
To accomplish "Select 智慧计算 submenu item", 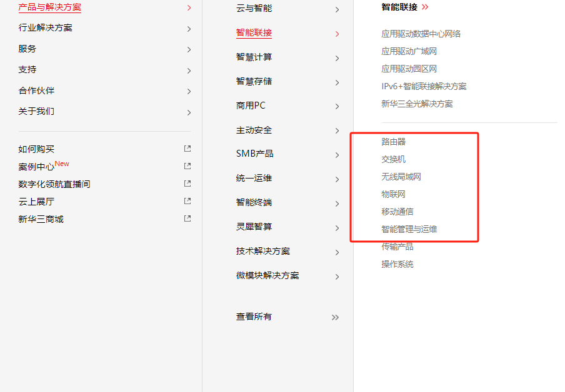I will (254, 57).
